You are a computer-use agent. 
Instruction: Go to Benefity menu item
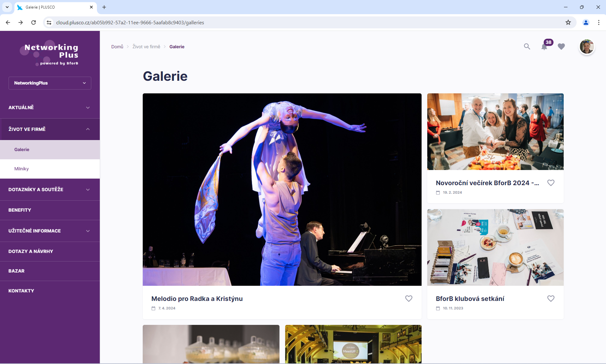click(x=20, y=210)
